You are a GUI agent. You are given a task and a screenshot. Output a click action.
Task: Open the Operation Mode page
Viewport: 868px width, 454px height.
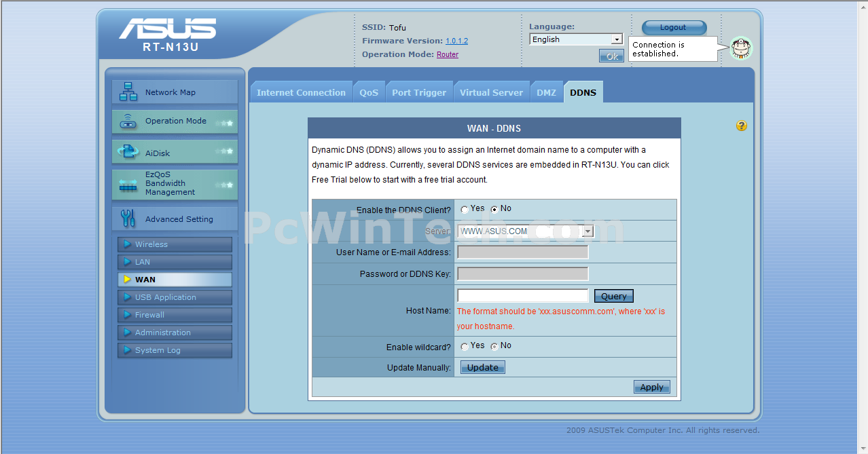pyautogui.click(x=175, y=121)
